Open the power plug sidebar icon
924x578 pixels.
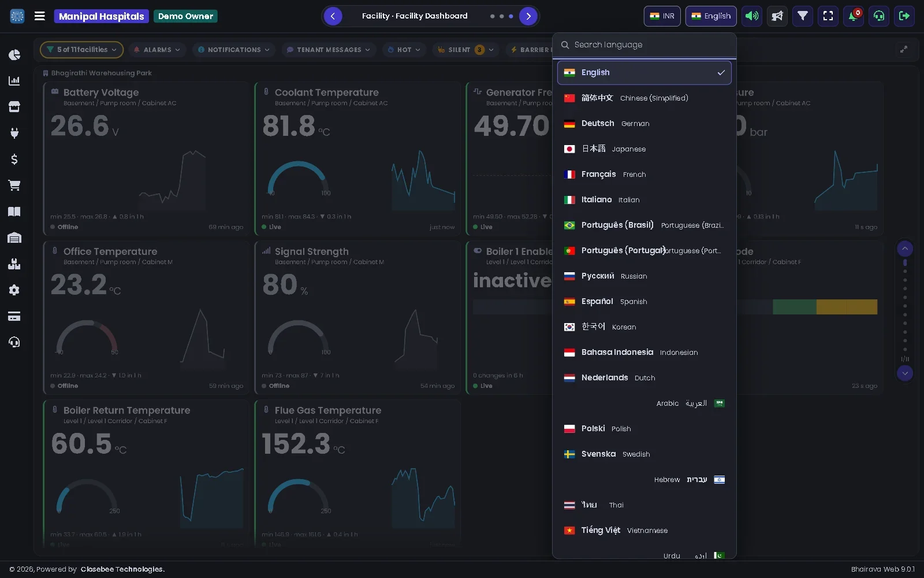14,133
